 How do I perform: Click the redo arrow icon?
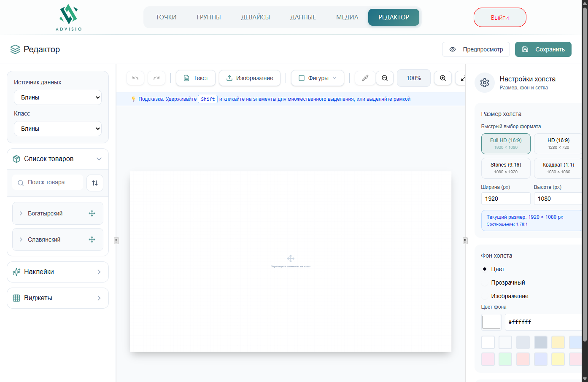pyautogui.click(x=156, y=78)
